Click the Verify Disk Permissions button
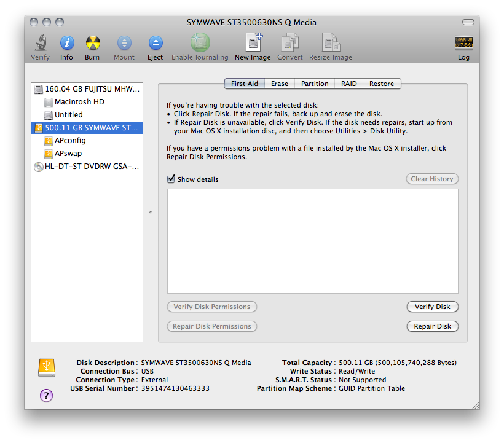The image size is (504, 443). click(212, 307)
